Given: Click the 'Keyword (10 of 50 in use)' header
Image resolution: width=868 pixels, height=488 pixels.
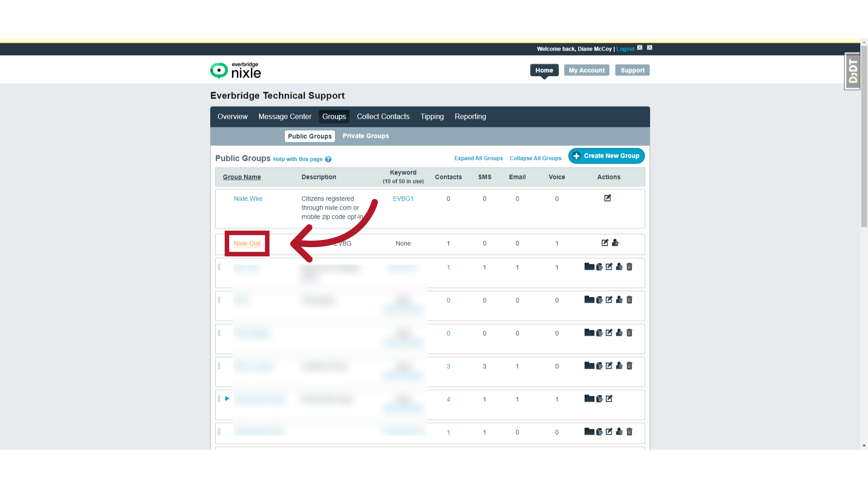Looking at the screenshot, I should tap(403, 177).
